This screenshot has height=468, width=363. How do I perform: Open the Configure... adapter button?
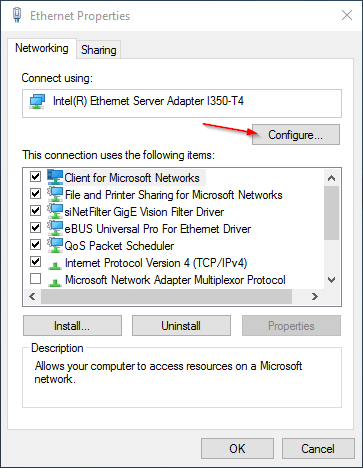[x=296, y=135]
